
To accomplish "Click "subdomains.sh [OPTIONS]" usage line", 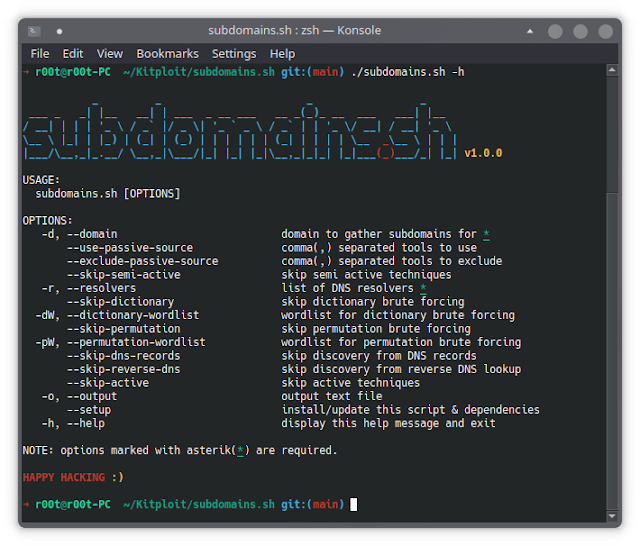I will click(x=108, y=194).
